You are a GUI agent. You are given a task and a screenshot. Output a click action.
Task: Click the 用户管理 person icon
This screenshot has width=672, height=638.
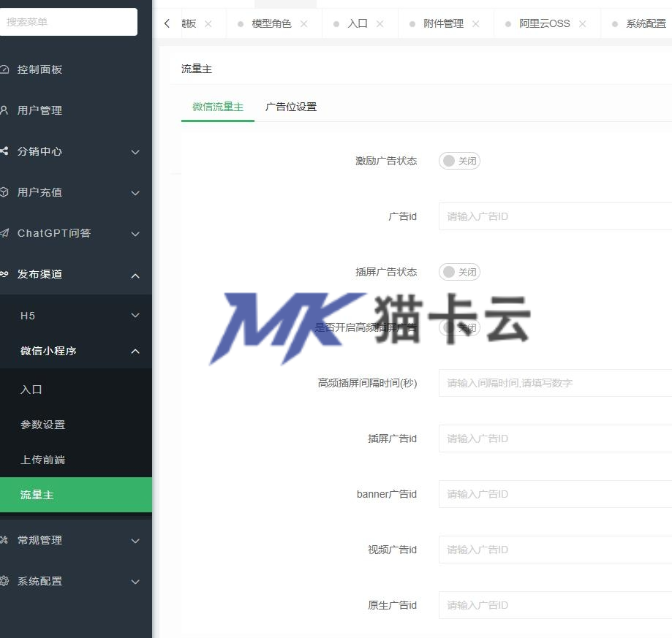pyautogui.click(x=4, y=110)
